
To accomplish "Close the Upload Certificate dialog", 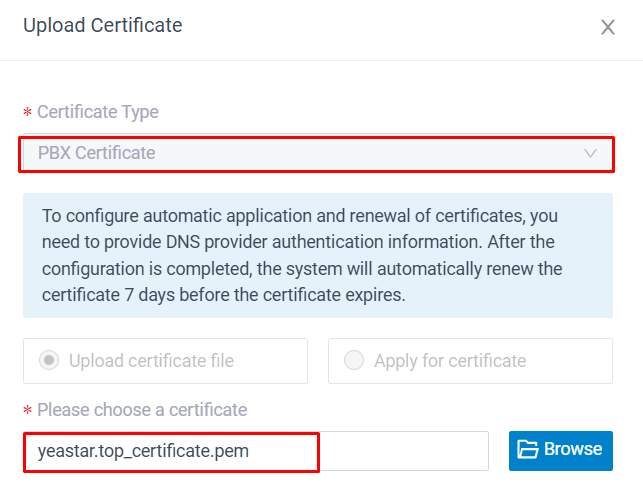I will (608, 27).
